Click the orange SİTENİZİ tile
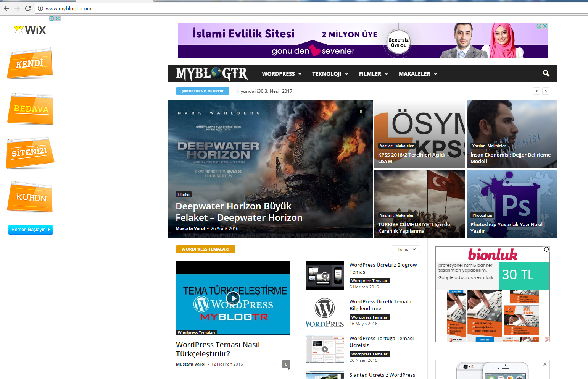This screenshot has width=588, height=379. (x=30, y=153)
